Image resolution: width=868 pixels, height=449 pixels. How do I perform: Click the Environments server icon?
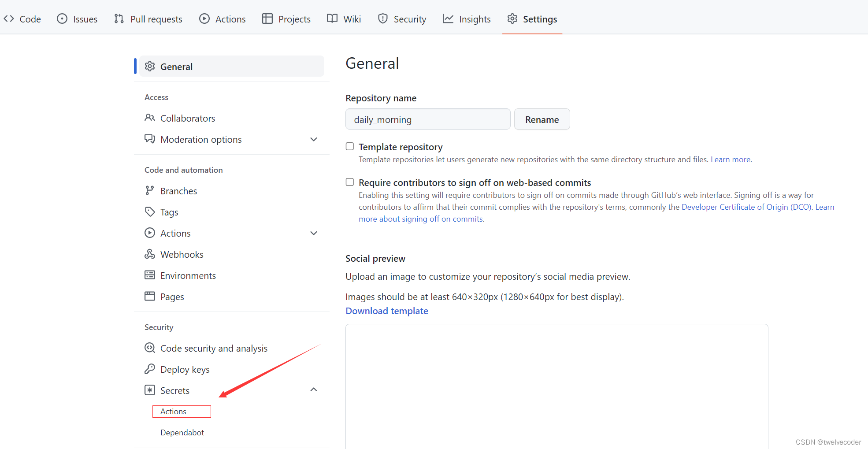(150, 275)
